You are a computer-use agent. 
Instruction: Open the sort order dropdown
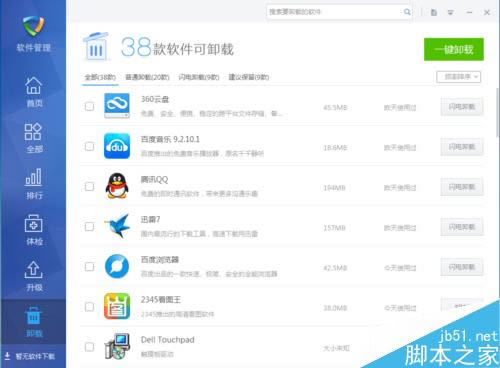pos(458,77)
